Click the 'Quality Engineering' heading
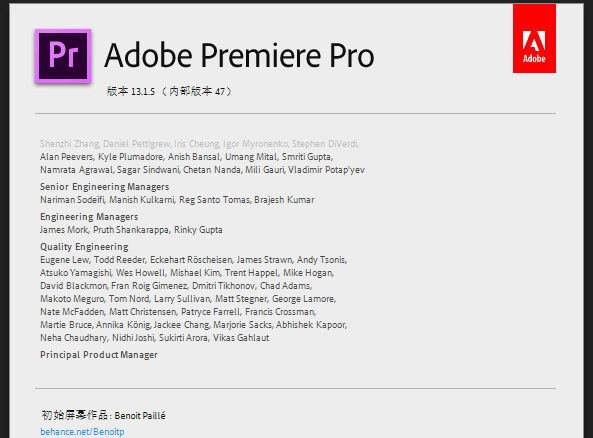This screenshot has height=438, width=593. (84, 247)
